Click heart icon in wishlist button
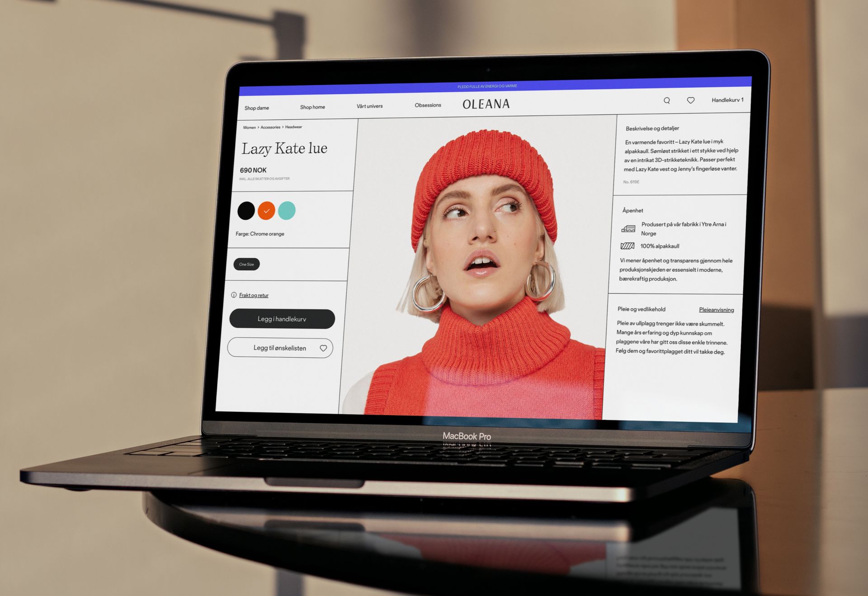Screen dimensions: 868x596 (x=323, y=348)
